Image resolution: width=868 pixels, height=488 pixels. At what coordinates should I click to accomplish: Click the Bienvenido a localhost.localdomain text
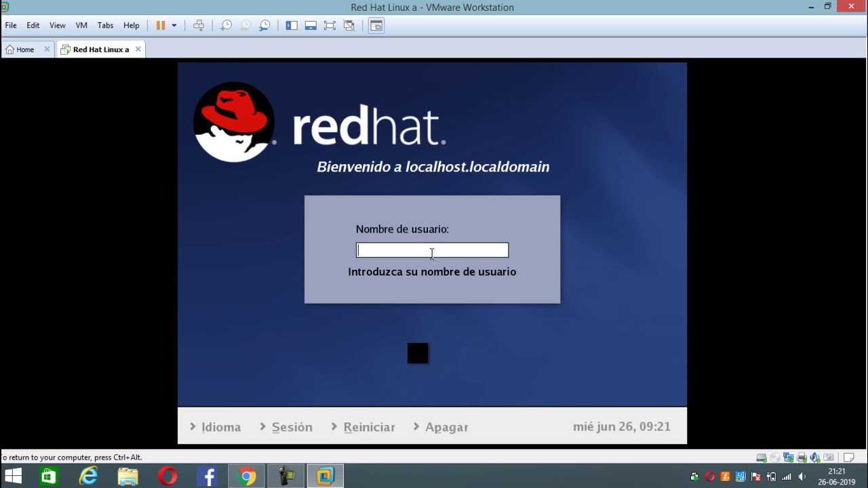coord(433,167)
